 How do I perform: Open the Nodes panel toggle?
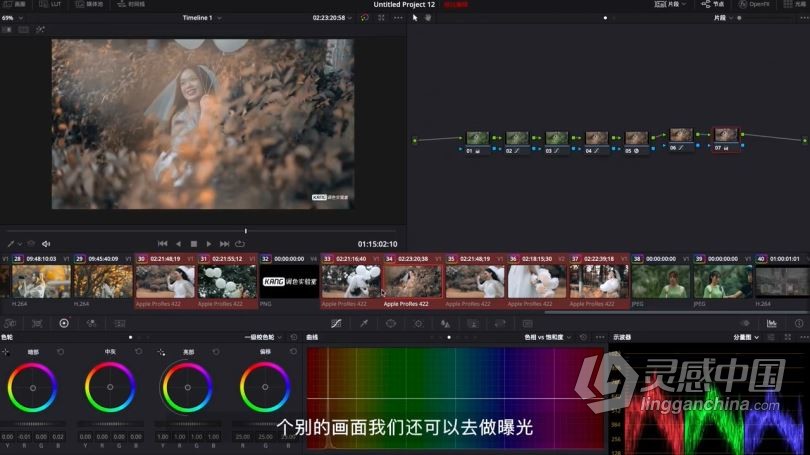tap(712, 4)
